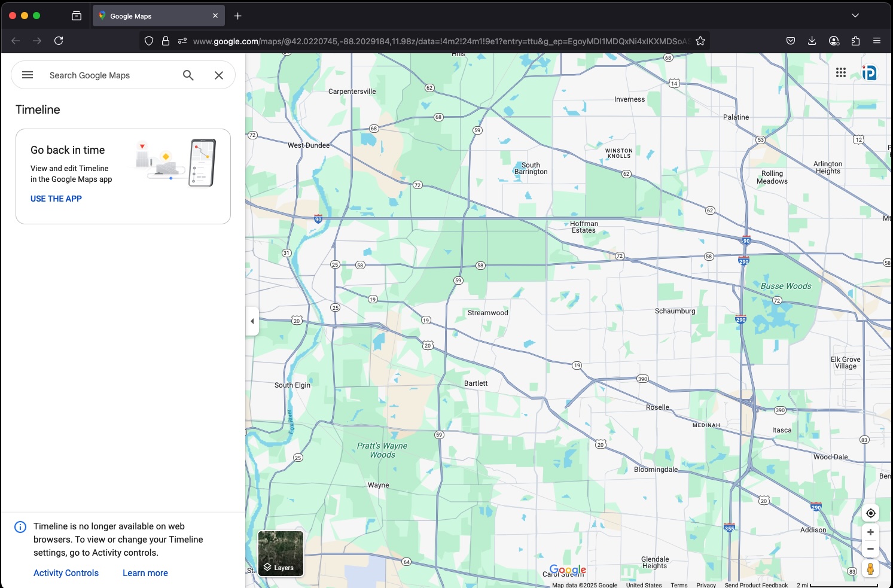Click the Go back in time heading
The height and width of the screenshot is (588, 893).
68,150
